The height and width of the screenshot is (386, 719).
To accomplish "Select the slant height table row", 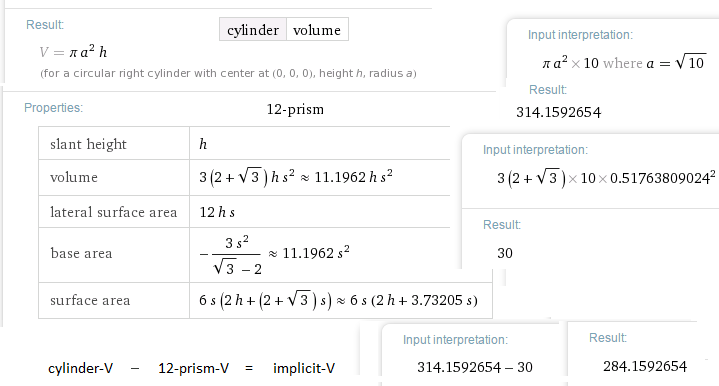I will point(244,143).
